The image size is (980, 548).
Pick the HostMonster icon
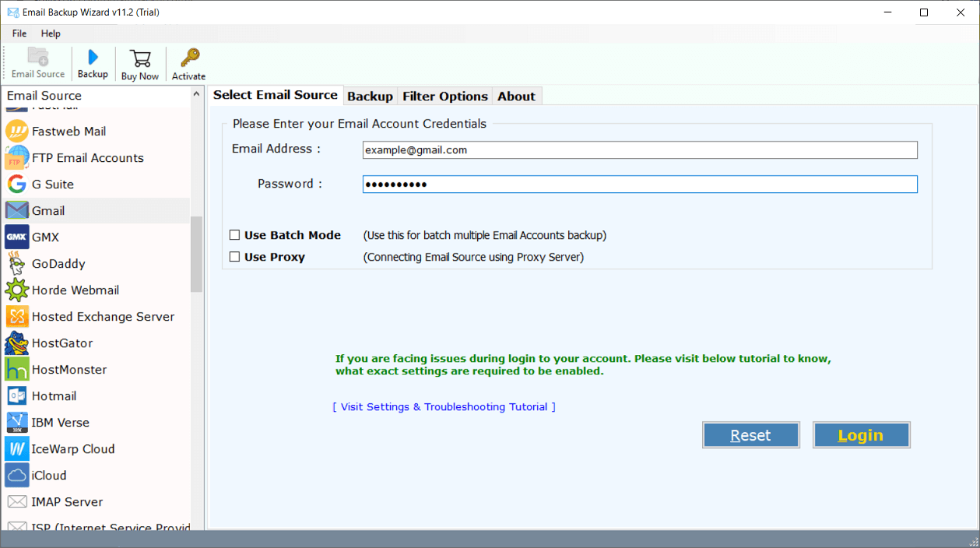pyautogui.click(x=17, y=370)
